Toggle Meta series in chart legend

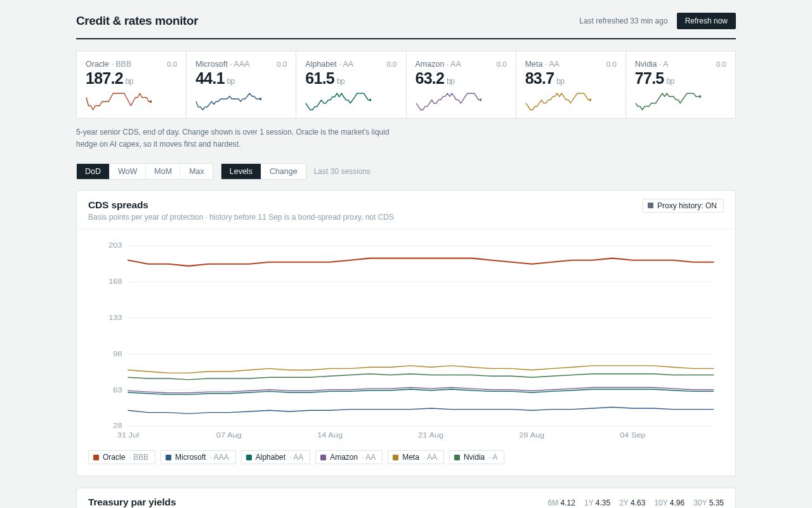(x=416, y=457)
